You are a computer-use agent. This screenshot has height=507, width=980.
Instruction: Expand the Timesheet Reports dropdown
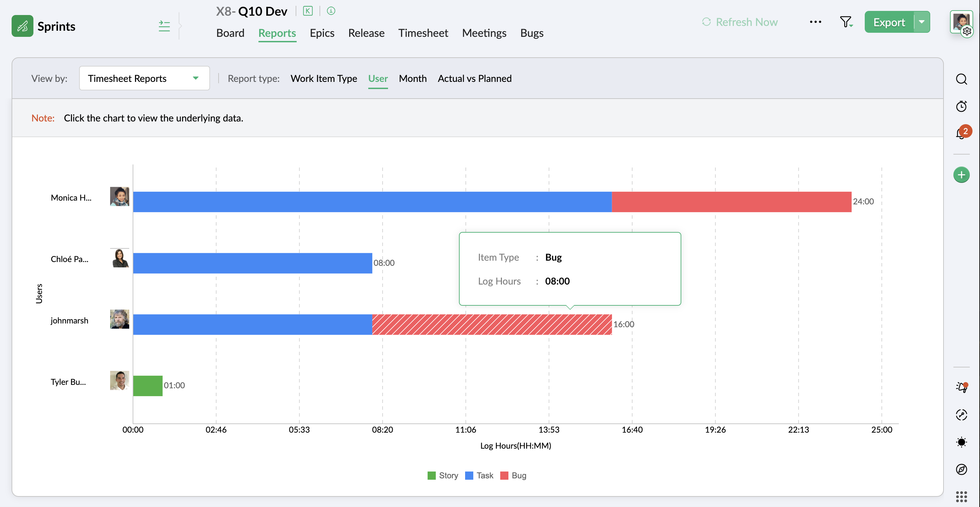(144, 78)
